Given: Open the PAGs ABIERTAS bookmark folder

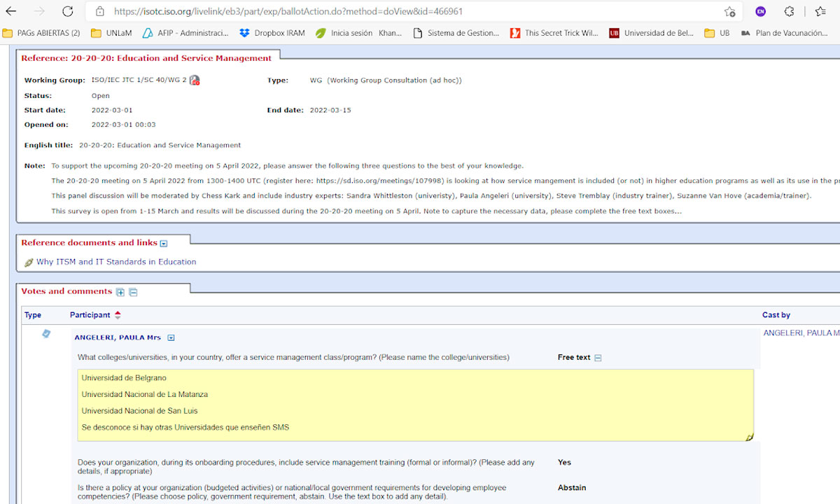Looking at the screenshot, I should (x=41, y=33).
